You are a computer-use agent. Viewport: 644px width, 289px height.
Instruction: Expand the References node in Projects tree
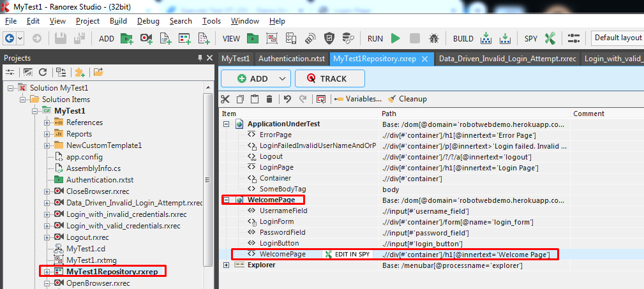47,122
